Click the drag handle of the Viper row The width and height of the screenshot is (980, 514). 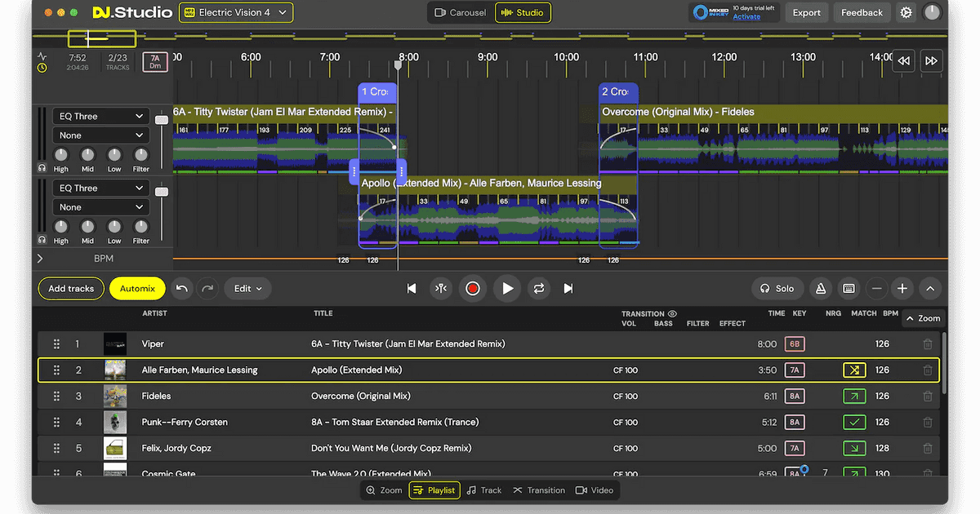pyautogui.click(x=56, y=344)
